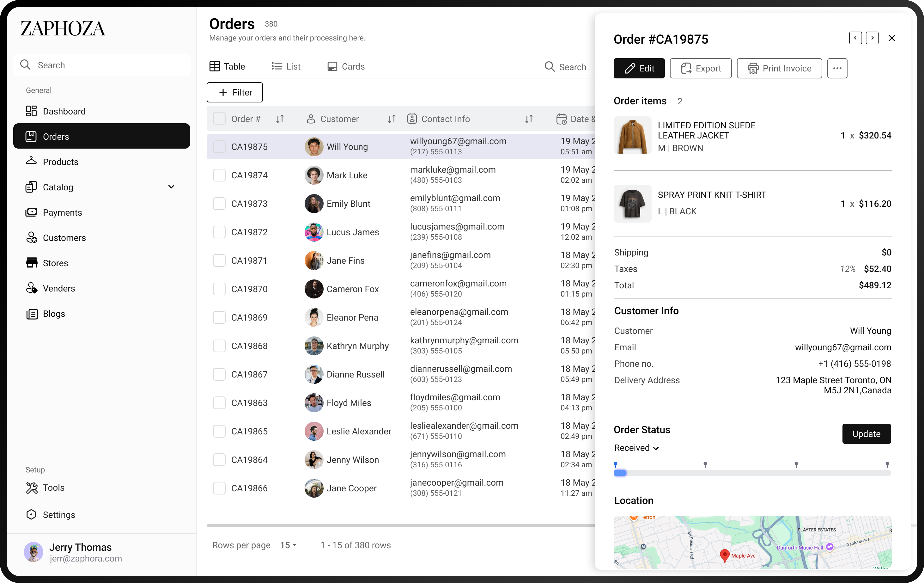Expand the Catalog menu chevron

coord(171,187)
